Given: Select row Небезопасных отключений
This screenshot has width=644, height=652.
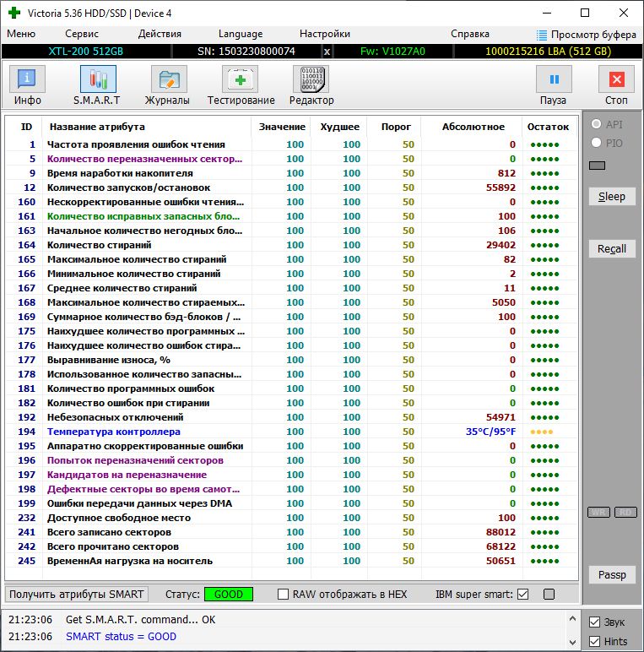Looking at the screenshot, I should [291, 417].
